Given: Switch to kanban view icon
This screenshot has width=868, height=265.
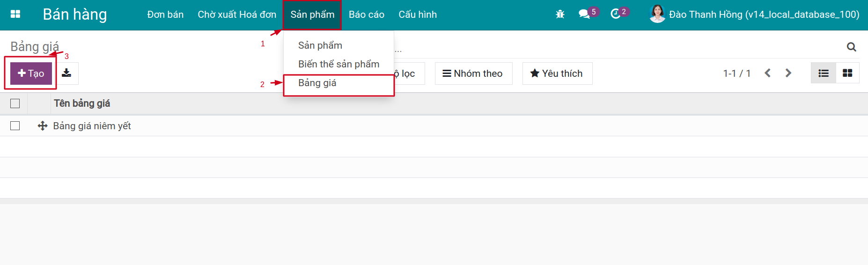Looking at the screenshot, I should [847, 73].
